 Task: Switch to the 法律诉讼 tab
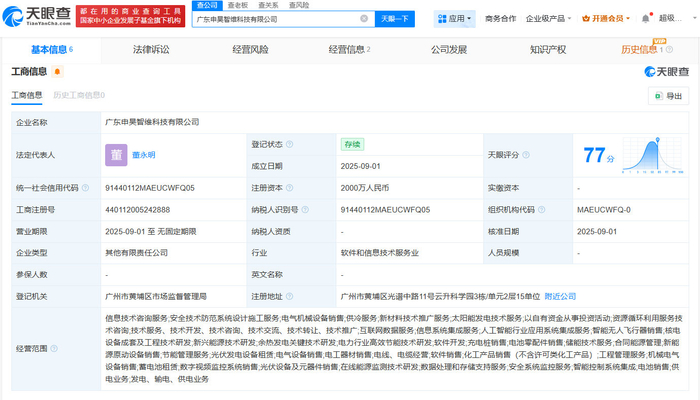point(151,48)
